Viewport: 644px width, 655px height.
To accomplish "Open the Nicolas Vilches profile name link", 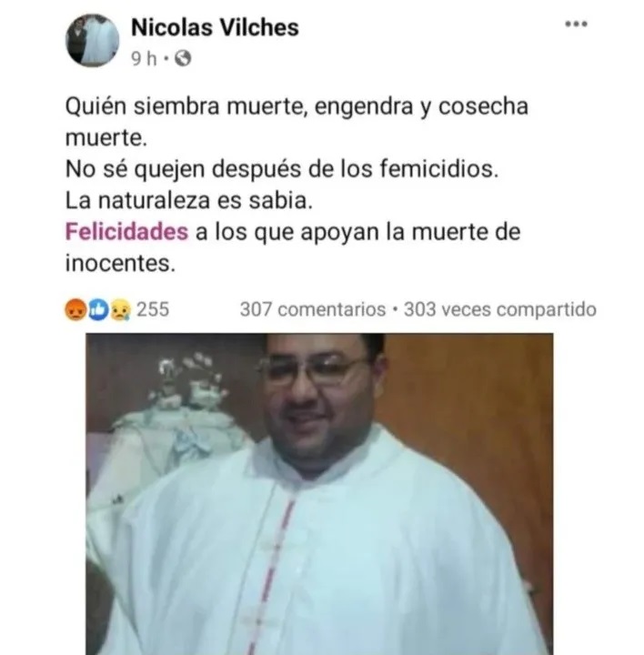I will tap(215, 27).
